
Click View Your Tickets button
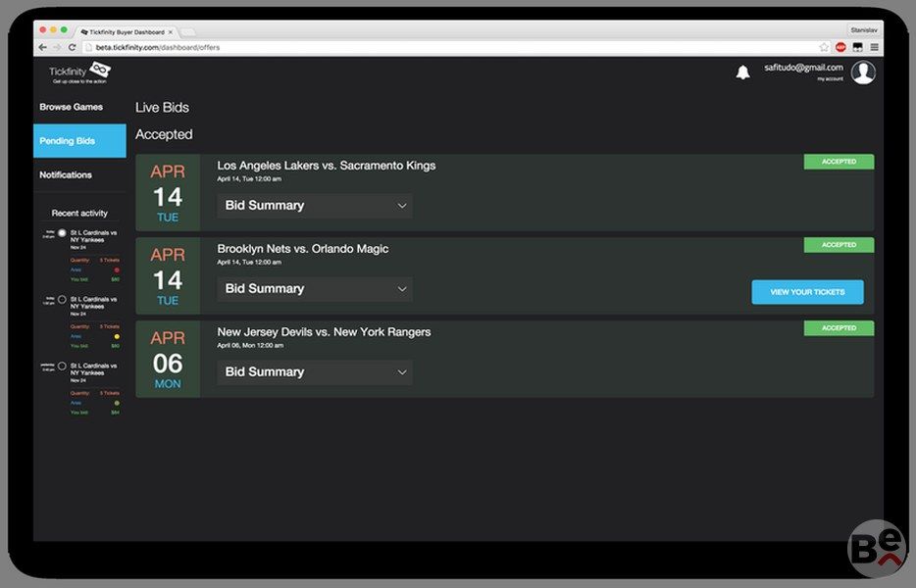807,292
